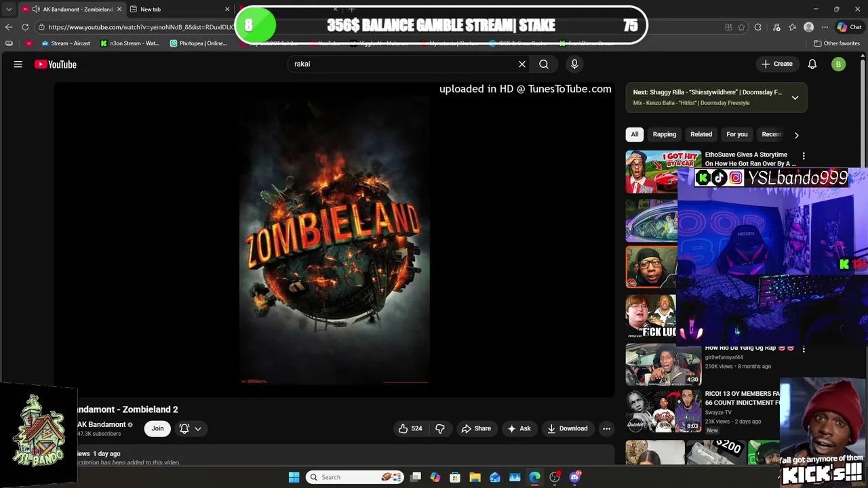This screenshot has height=488, width=868.
Task: Open the YouTube guide hamburger menu
Action: [x=18, y=64]
